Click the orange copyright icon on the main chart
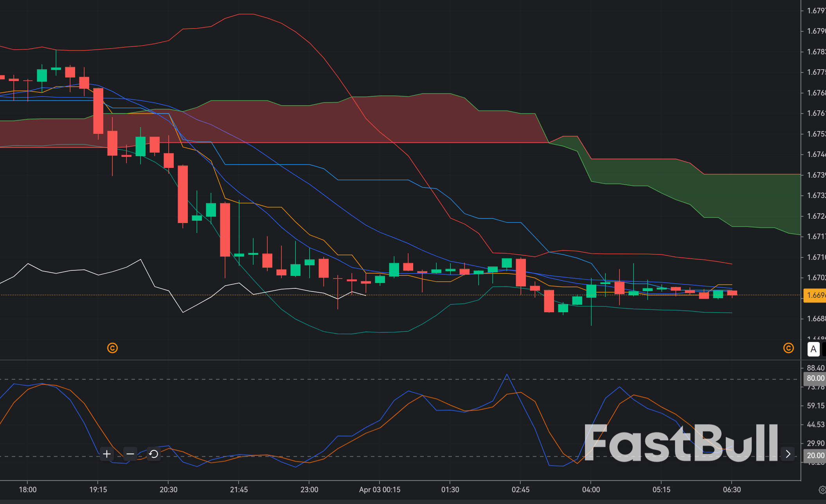This screenshot has width=826, height=504. click(x=112, y=348)
